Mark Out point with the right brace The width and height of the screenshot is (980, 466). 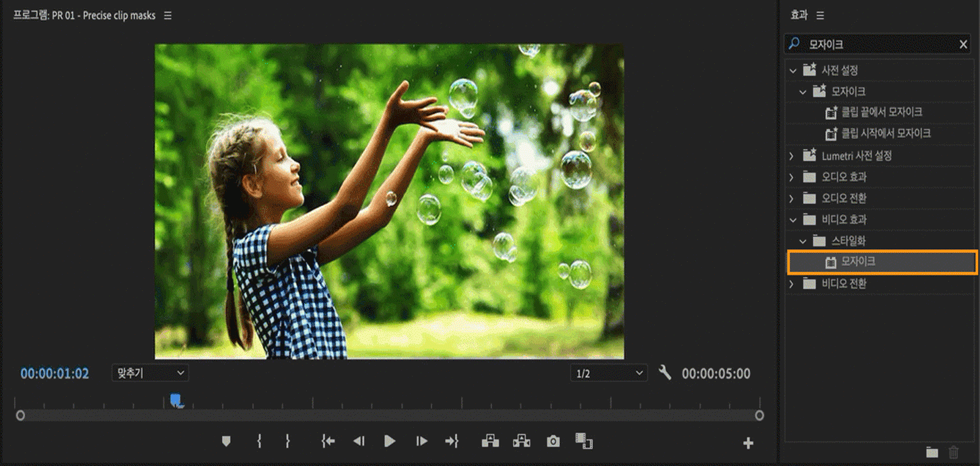click(287, 441)
